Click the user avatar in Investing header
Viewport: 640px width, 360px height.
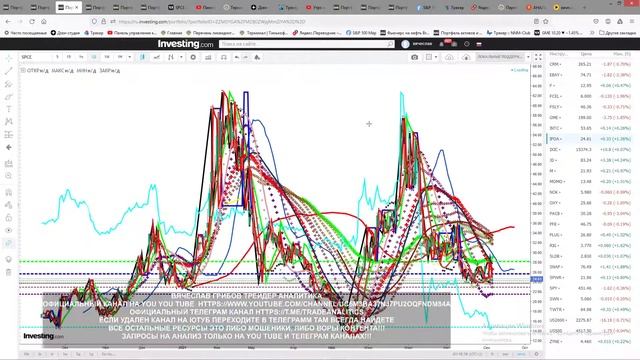(x=405, y=44)
